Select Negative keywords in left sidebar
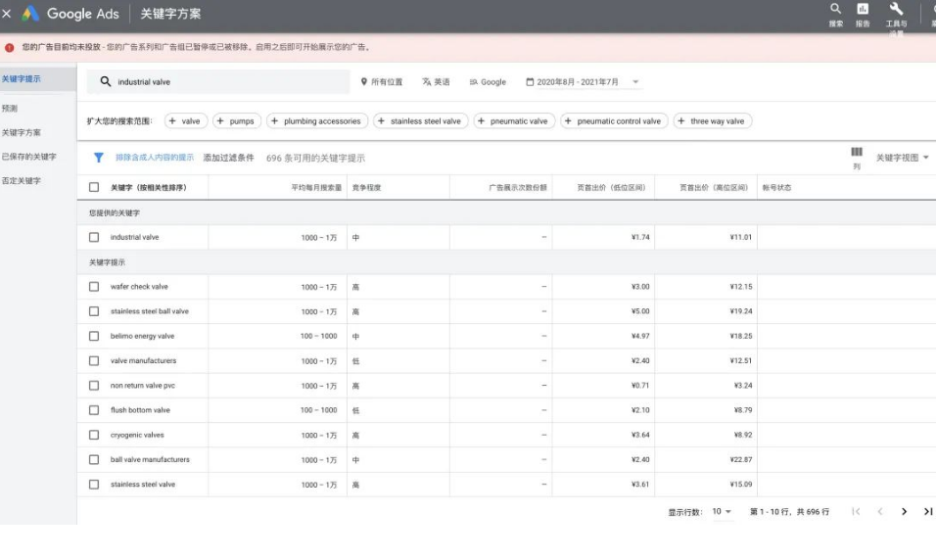 (22, 181)
